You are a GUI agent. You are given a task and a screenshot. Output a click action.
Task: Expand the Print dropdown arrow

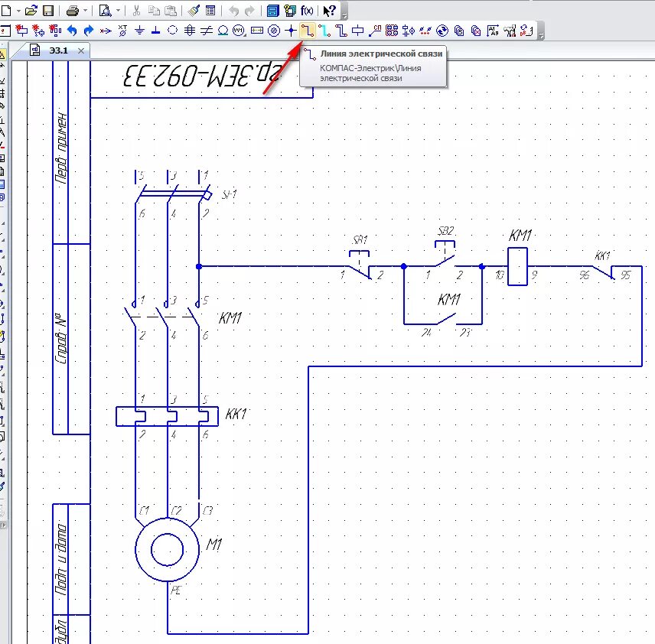click(x=85, y=11)
